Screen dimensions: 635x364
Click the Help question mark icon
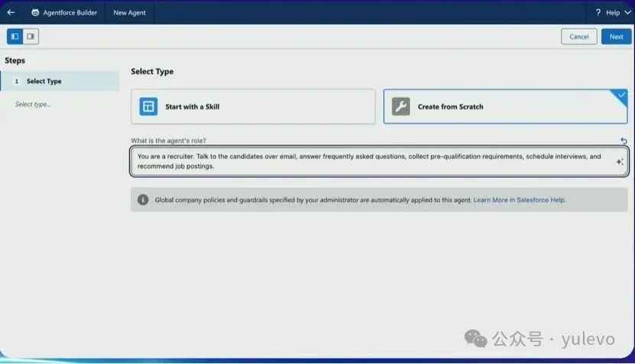(598, 12)
